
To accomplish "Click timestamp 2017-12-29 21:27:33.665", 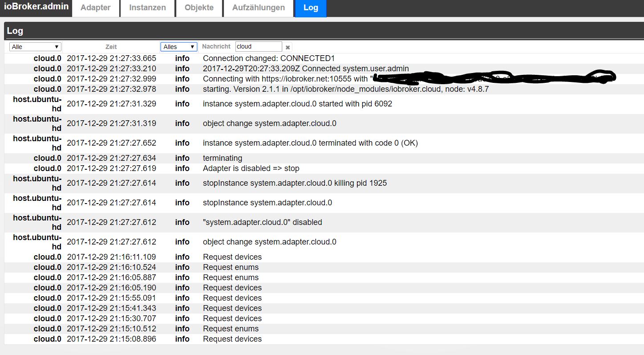I will click(111, 58).
